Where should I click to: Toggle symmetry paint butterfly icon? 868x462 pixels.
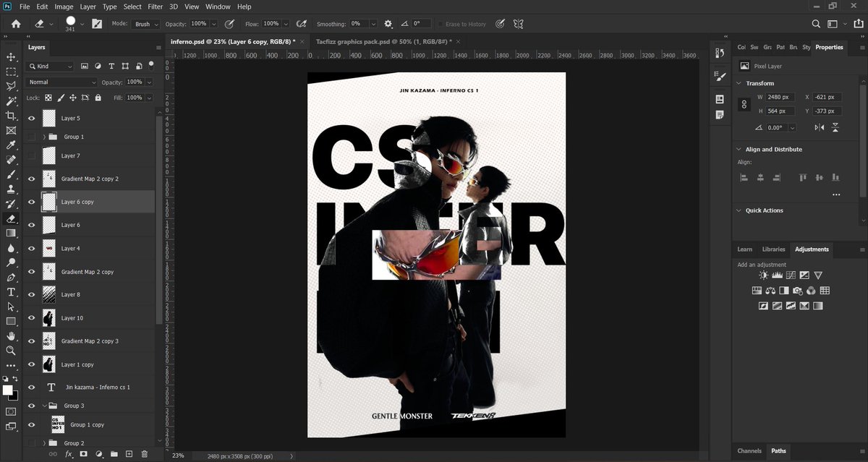point(518,24)
